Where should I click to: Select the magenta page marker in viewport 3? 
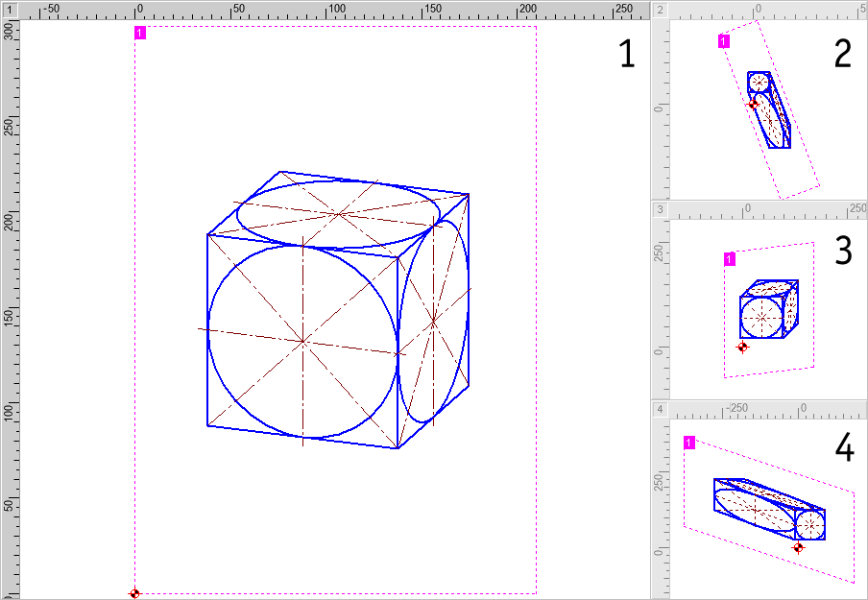(729, 258)
